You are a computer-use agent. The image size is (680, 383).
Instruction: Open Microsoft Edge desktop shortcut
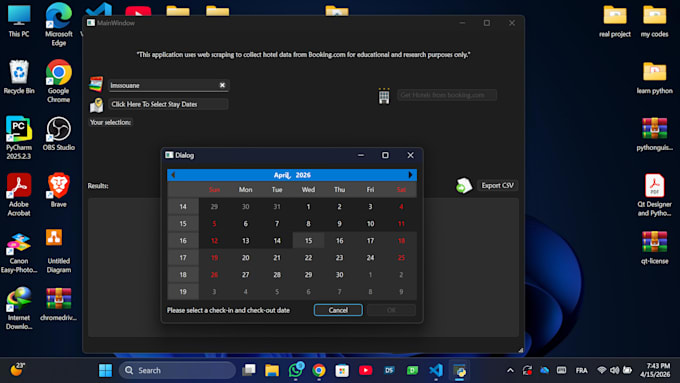pyautogui.click(x=59, y=24)
